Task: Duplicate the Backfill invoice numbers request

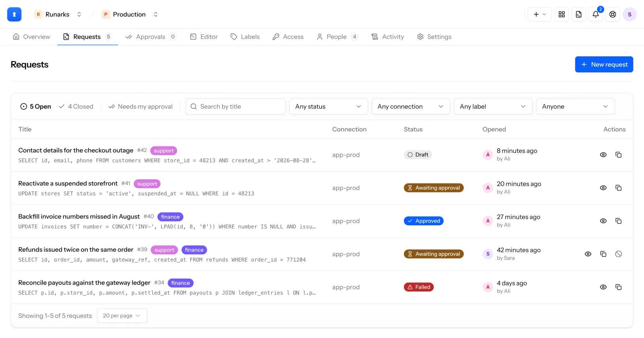Action: 618,221
